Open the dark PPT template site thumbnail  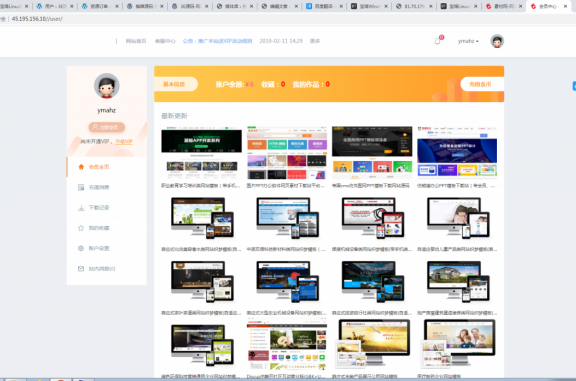(372, 153)
